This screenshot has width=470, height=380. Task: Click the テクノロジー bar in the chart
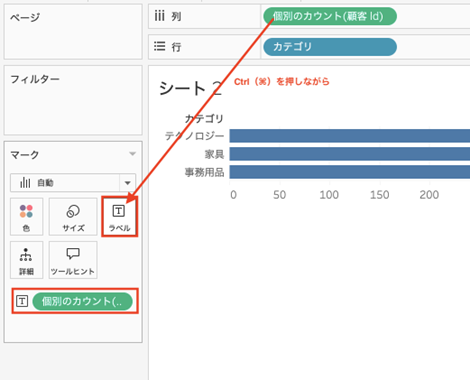(x=350, y=136)
